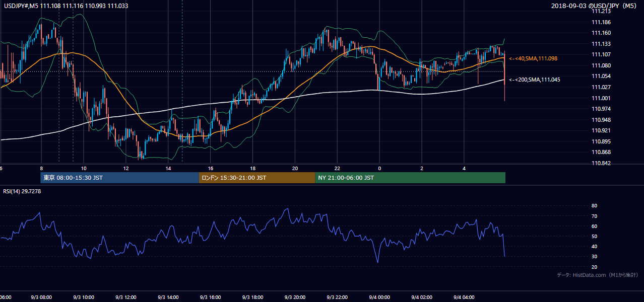Click RSI level 80 on axis
Image resolution: width=644 pixels, height=302 pixels.
594,206
